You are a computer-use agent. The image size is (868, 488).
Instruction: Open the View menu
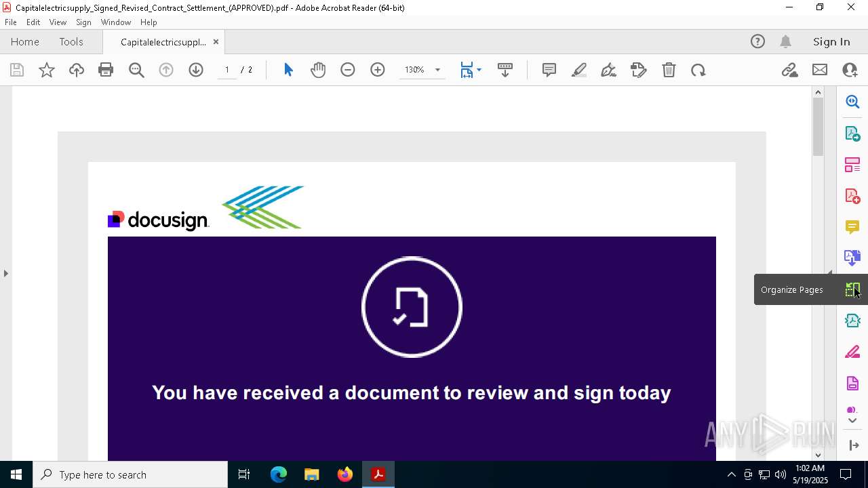(x=58, y=22)
